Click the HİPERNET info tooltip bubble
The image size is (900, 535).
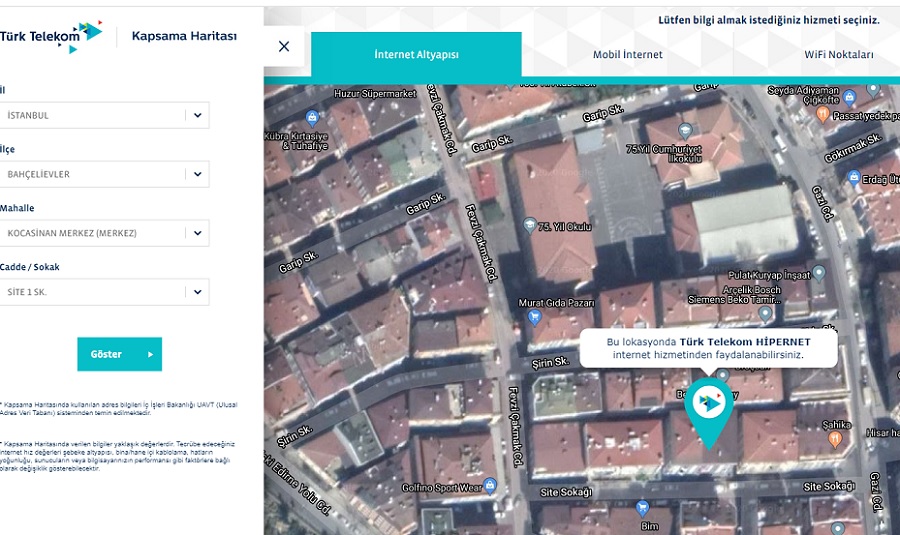click(708, 348)
